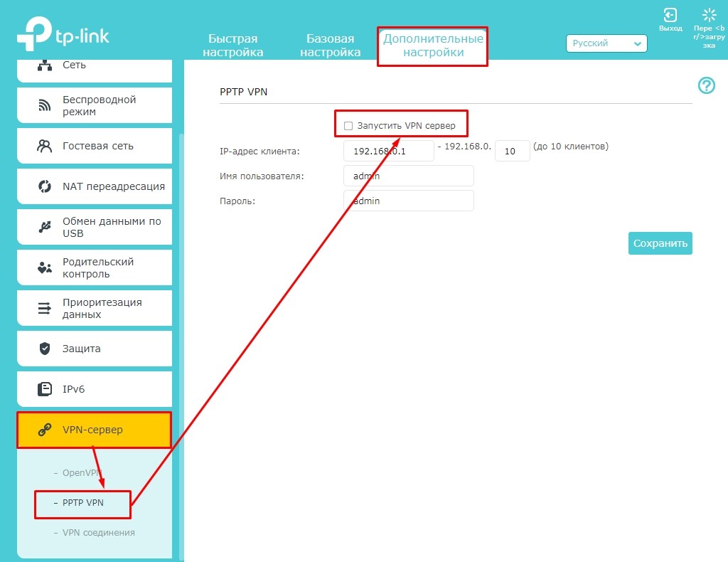
Task: Click the Network (Сеть) sidebar icon
Action: click(45, 65)
